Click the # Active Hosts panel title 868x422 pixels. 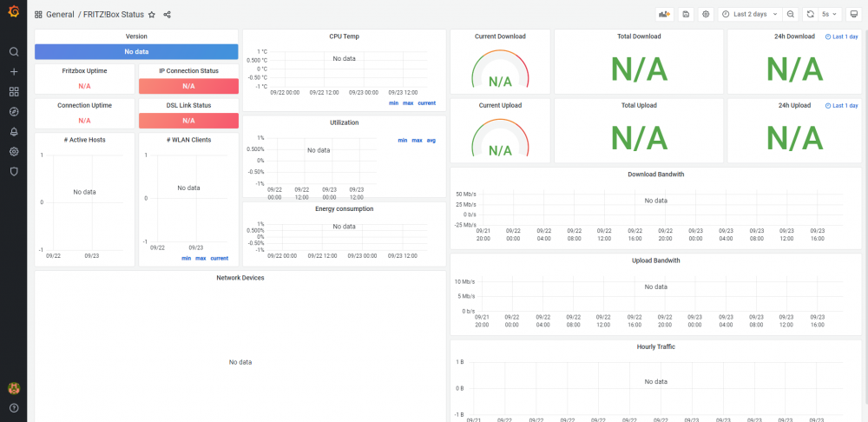85,140
